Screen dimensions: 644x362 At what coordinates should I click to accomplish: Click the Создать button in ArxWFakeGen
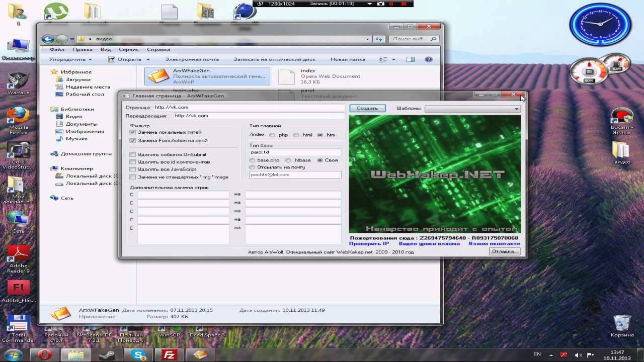pos(367,108)
